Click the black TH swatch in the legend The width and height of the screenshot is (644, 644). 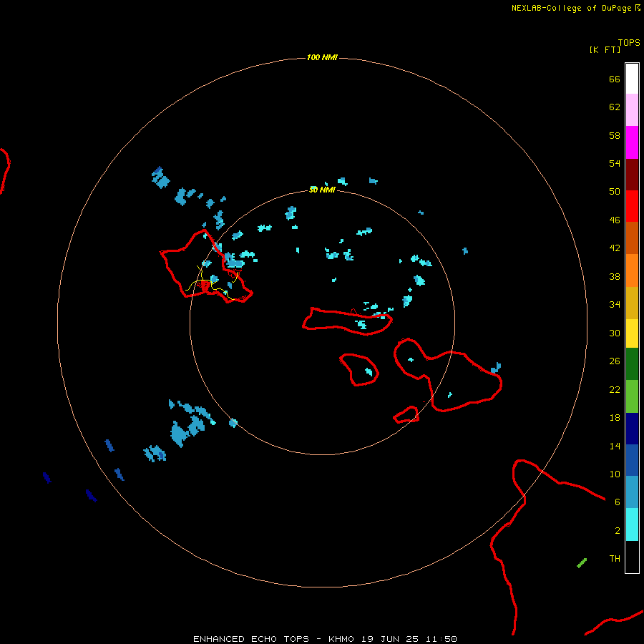(632, 557)
